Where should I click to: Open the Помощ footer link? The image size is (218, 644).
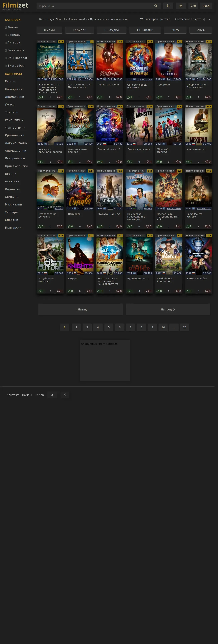point(27,395)
